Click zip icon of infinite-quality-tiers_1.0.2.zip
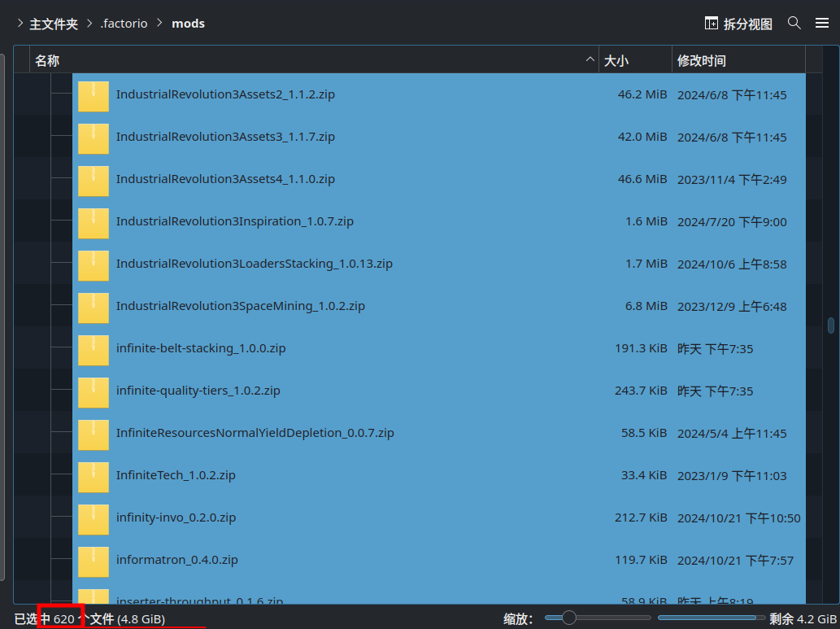 [94, 392]
